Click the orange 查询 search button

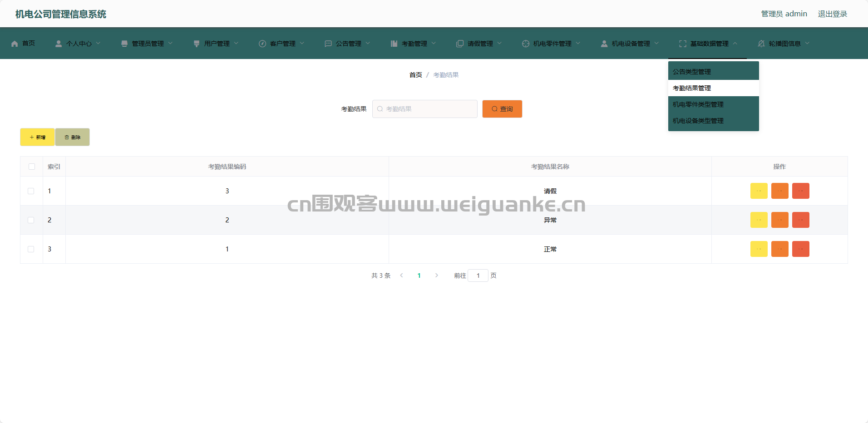click(502, 109)
